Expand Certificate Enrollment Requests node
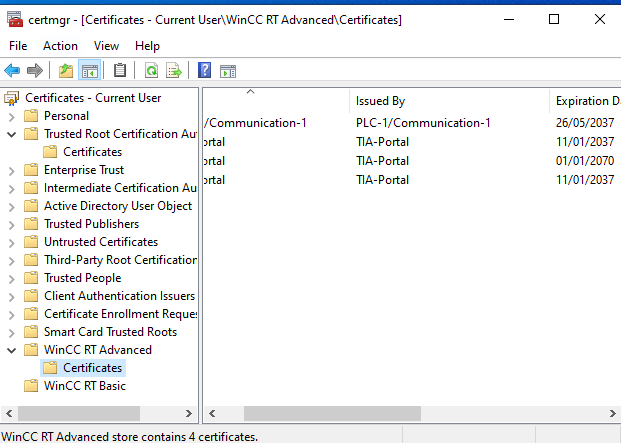 pyautogui.click(x=11, y=315)
